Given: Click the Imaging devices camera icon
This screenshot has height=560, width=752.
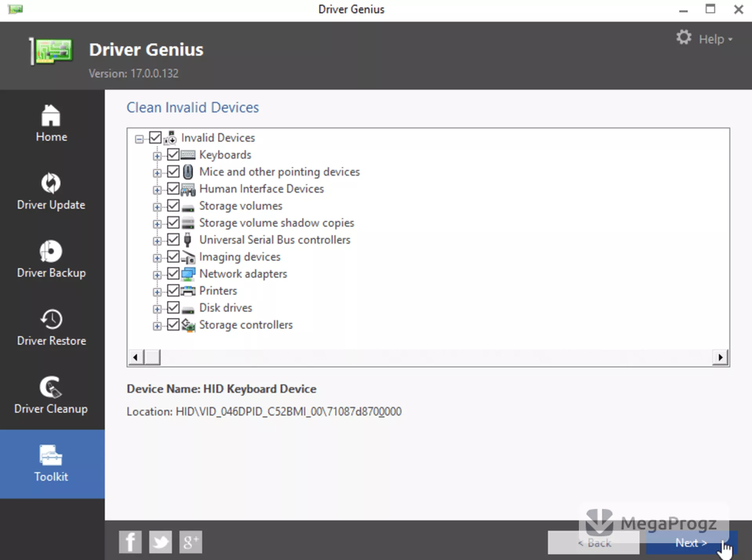Looking at the screenshot, I should click(188, 257).
